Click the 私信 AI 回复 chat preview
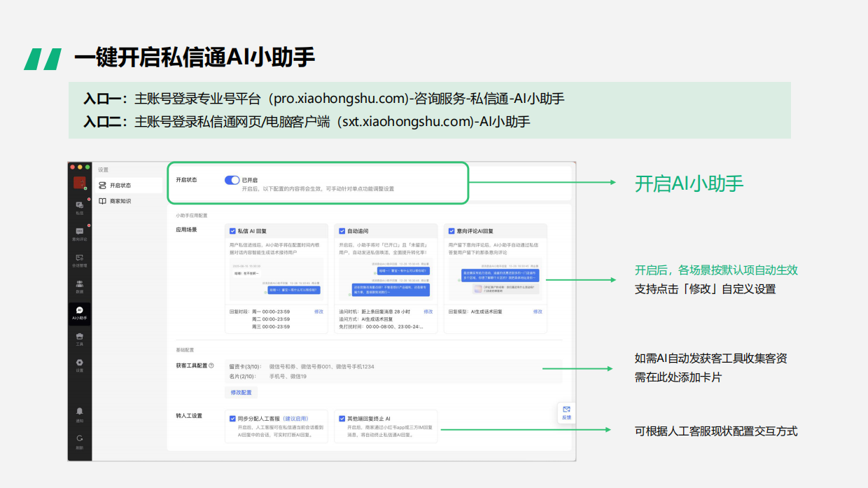 click(276, 278)
